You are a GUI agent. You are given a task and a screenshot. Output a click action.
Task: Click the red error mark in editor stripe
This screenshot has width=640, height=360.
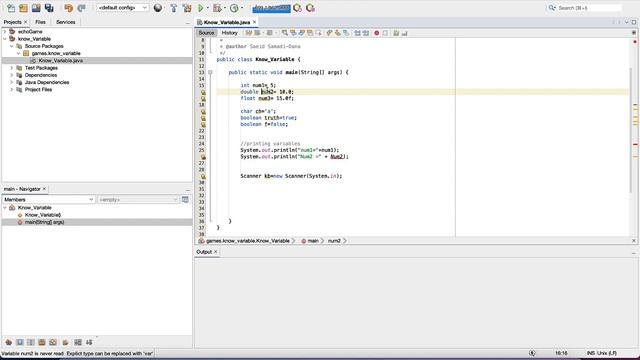click(635, 144)
